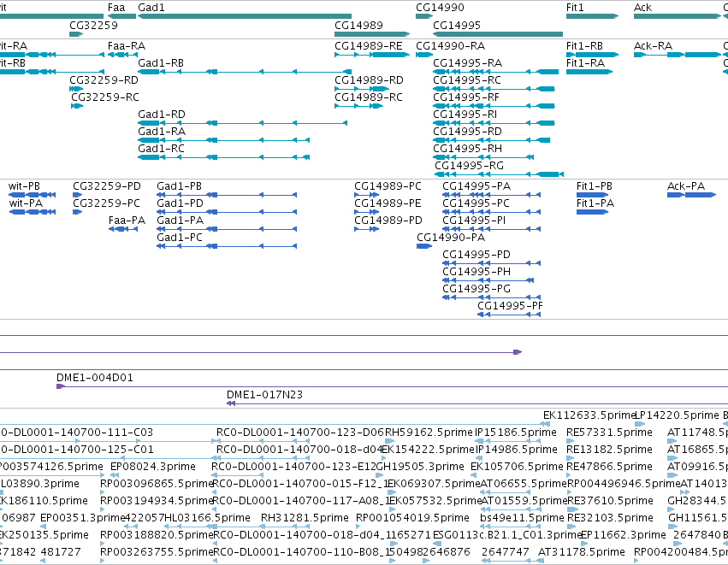
Task: Select the Fit1-PB protein label
Action: tap(595, 186)
